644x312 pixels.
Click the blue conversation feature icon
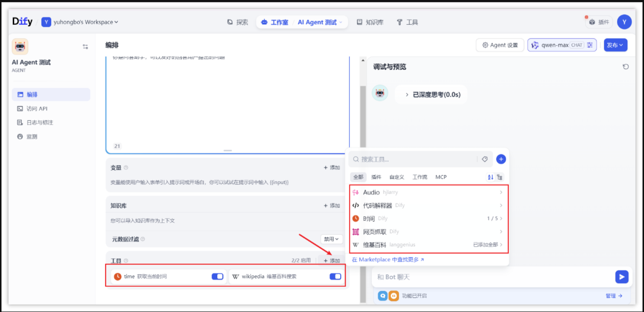[383, 296]
